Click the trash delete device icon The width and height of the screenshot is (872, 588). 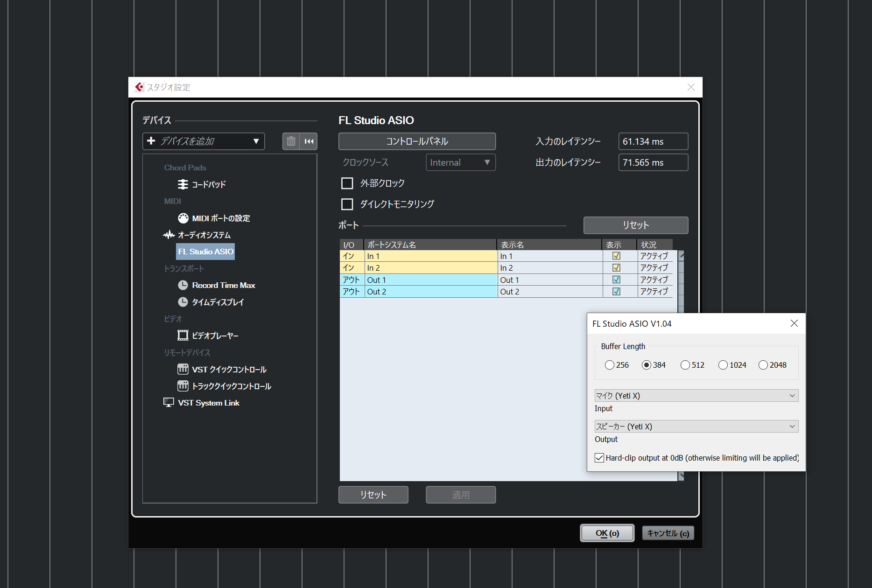point(291,141)
